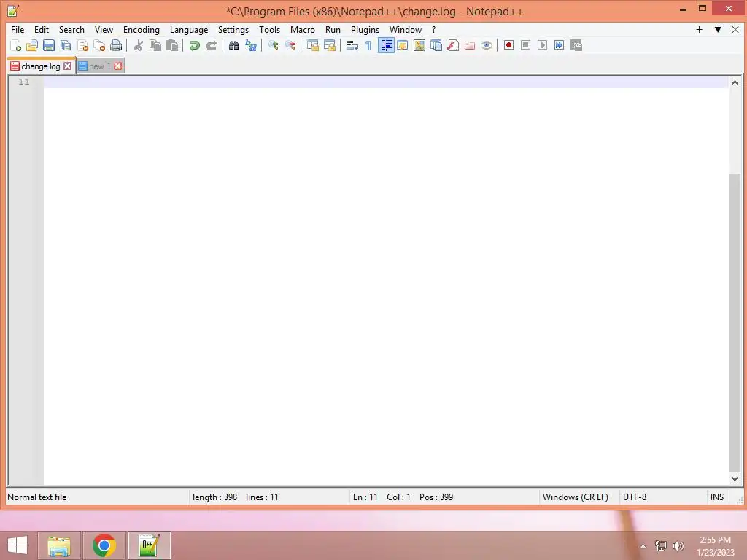This screenshot has width=747, height=560.
Task: Open the Encoding menu
Action: 142,29
